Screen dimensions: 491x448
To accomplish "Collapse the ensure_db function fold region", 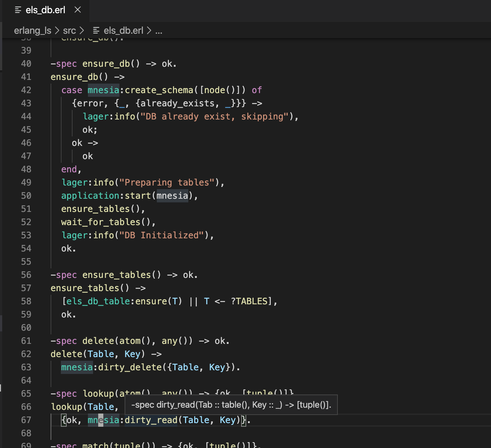I will [x=42, y=77].
